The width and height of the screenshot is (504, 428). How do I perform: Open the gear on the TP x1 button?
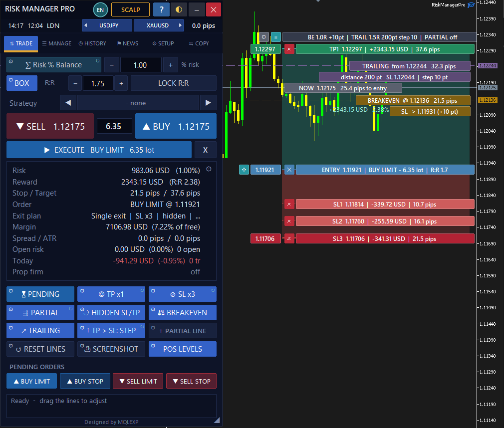coord(82,290)
